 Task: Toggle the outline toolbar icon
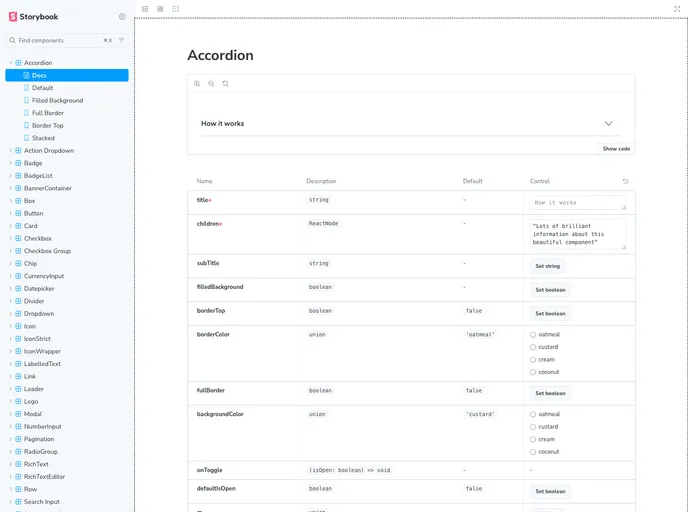tap(176, 8)
